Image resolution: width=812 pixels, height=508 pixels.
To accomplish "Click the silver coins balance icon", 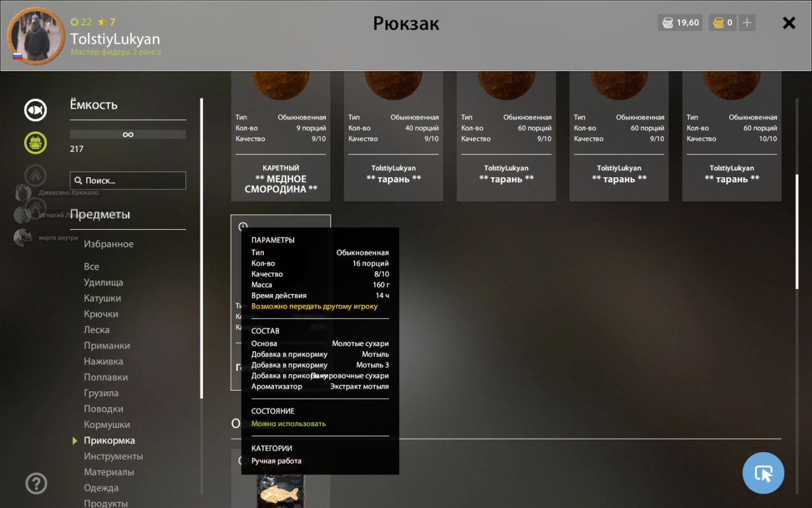I will click(x=667, y=23).
